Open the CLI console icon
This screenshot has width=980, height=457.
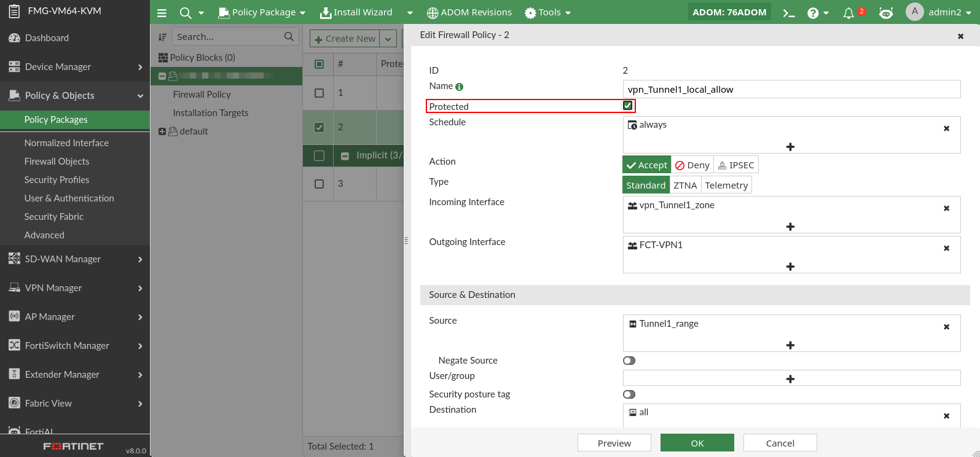(789, 12)
